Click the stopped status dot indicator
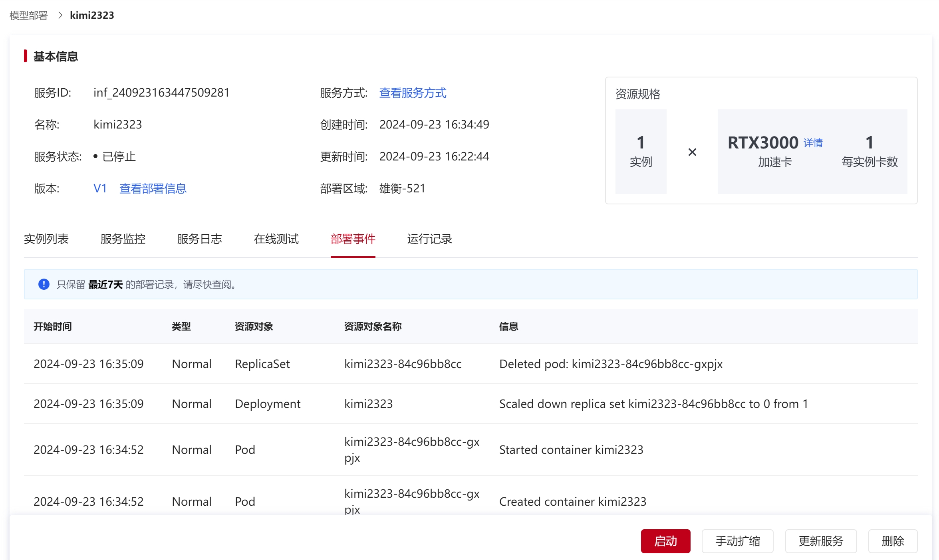939x560 pixels. 95,156
